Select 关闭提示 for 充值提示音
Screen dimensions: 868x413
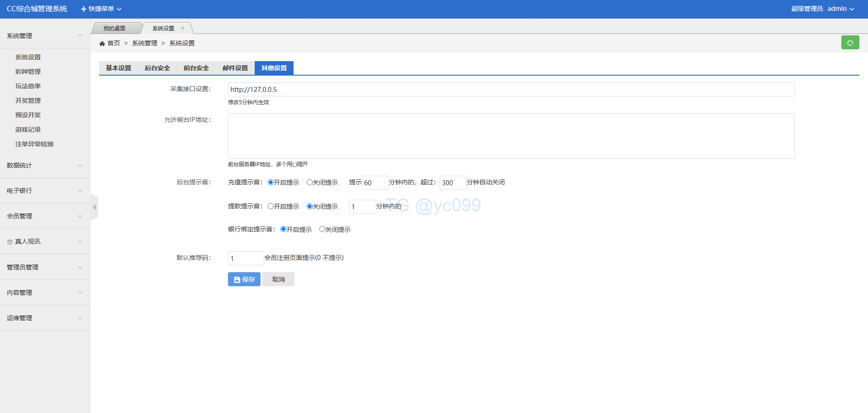coord(309,182)
